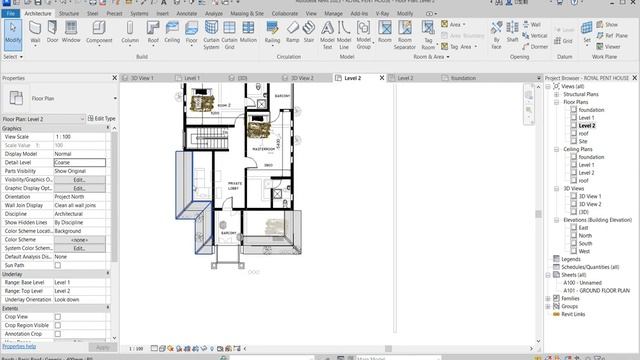Select the Site floor plan in the browser

tap(583, 141)
